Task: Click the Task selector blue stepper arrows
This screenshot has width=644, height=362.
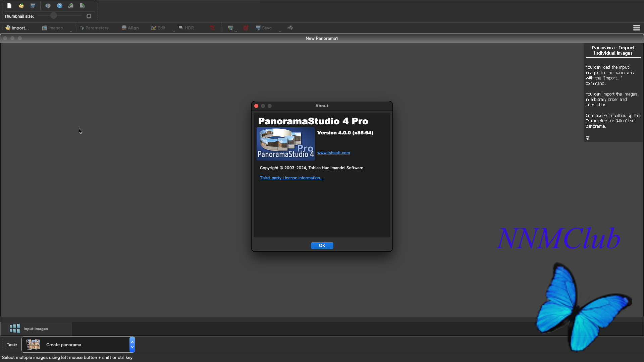Action: (132, 345)
